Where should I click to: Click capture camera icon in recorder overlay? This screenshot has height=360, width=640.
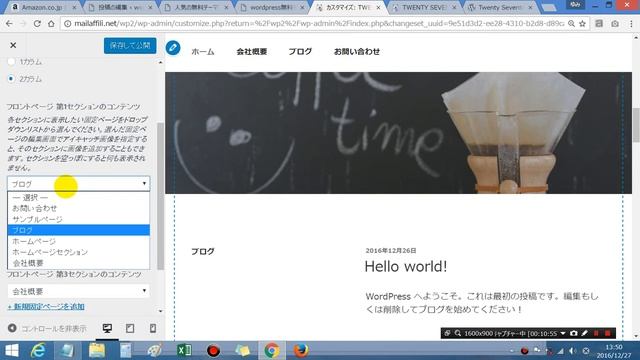click(x=573, y=333)
